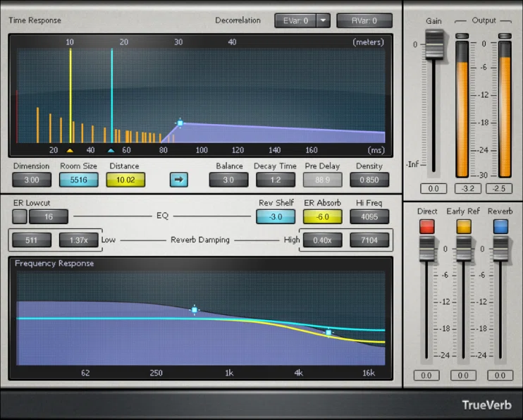Click the low damping handle on frequency graph
This screenshot has height=420, width=523.
point(195,310)
